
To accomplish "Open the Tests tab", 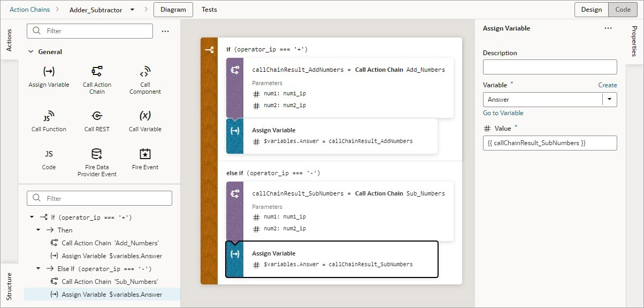I will [x=209, y=10].
